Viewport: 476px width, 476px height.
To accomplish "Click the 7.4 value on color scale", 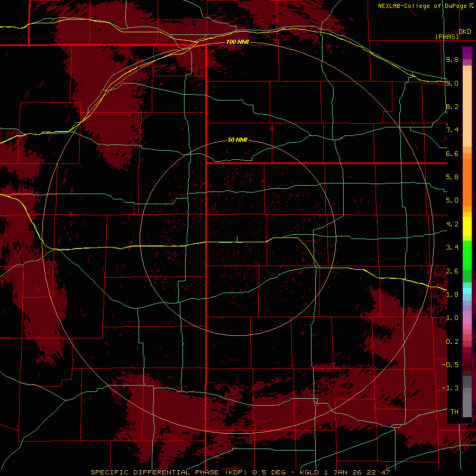I will click(452, 130).
